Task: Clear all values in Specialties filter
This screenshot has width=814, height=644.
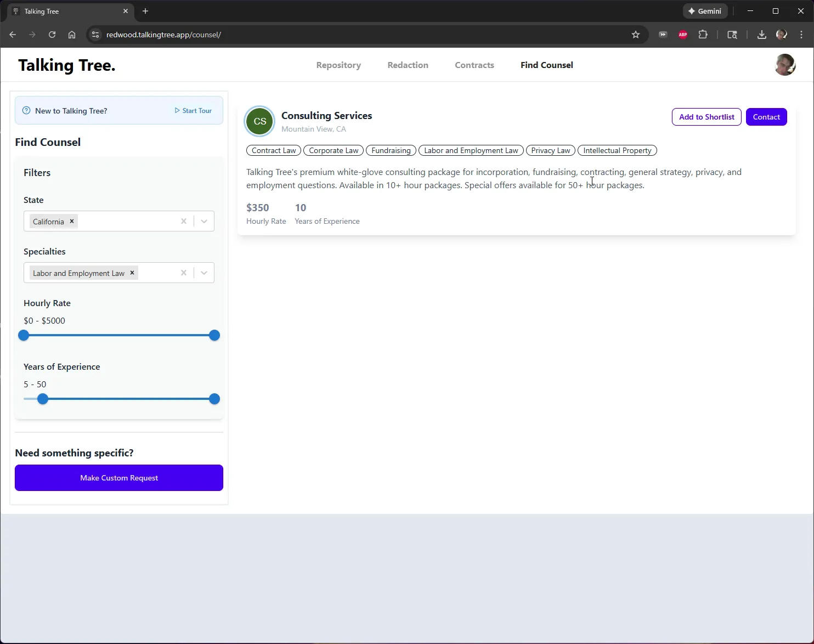Action: click(184, 273)
